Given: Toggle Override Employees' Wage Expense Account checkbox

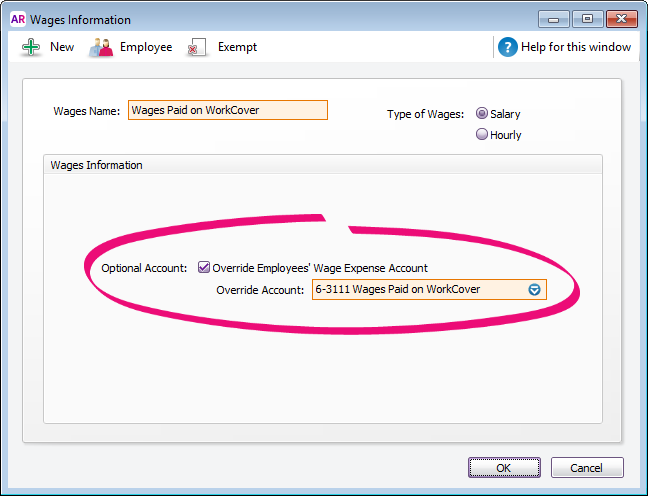Looking at the screenshot, I should (204, 268).
